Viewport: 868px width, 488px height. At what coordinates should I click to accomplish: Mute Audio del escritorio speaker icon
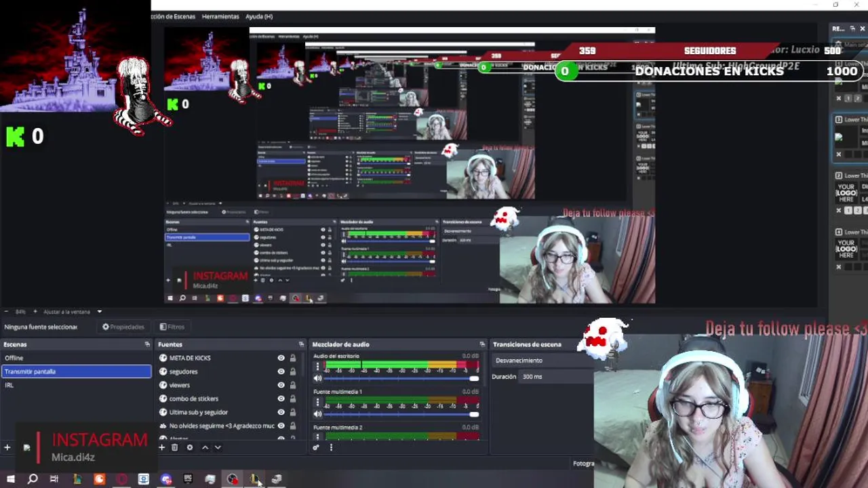(317, 378)
